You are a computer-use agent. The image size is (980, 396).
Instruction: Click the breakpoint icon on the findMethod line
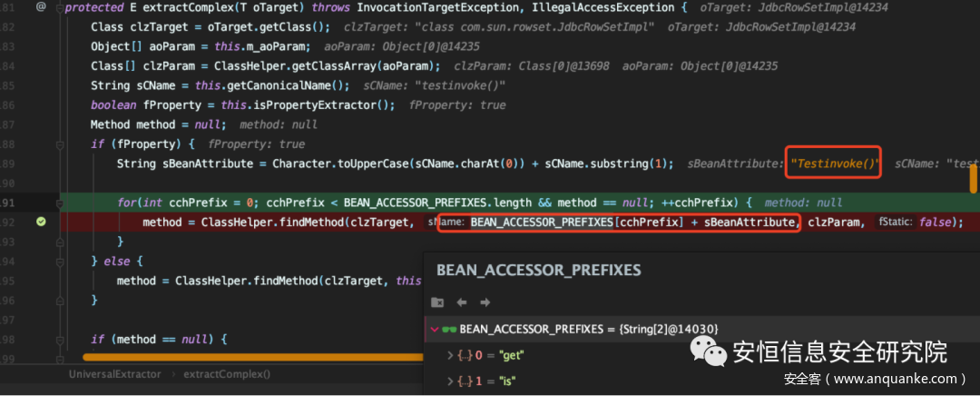41,222
